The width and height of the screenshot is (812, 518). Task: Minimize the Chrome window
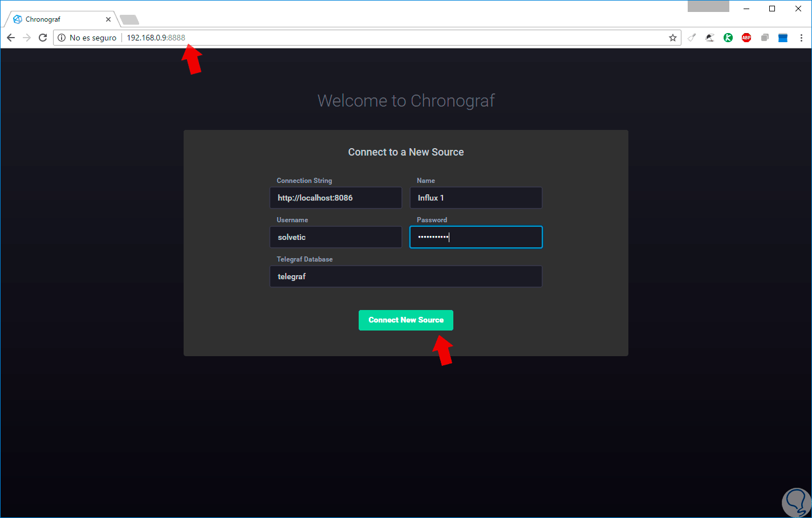point(746,9)
